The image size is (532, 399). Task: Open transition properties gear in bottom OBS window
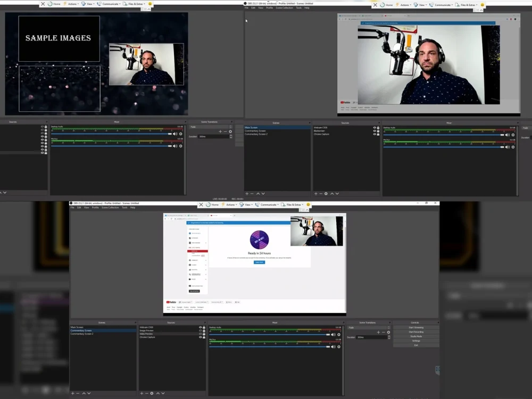[388, 332]
